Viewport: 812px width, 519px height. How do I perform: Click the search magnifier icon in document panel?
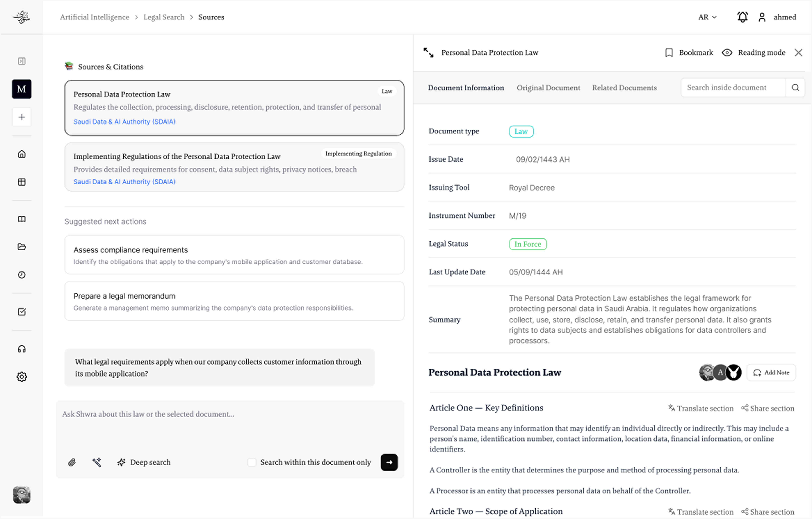795,88
